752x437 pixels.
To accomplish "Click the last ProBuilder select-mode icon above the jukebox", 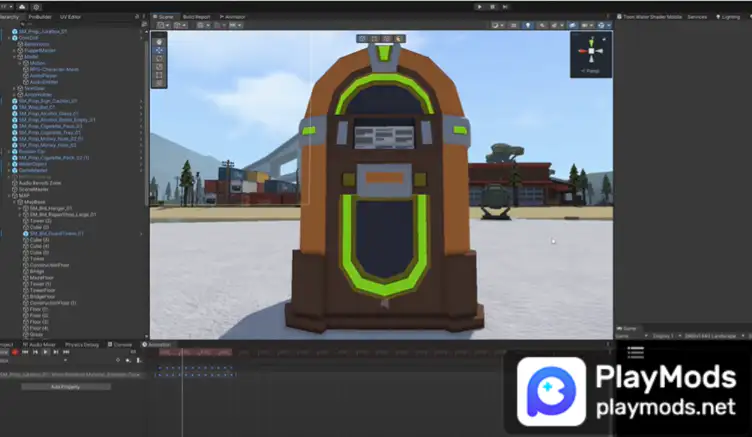I will point(399,39).
